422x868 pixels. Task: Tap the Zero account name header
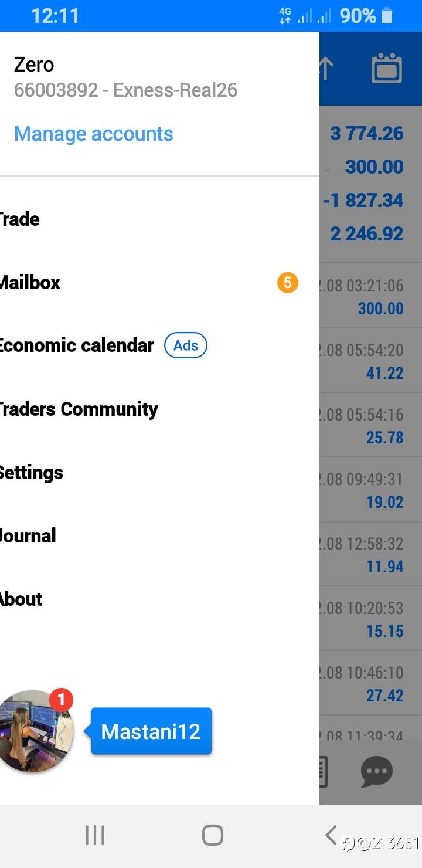34,65
